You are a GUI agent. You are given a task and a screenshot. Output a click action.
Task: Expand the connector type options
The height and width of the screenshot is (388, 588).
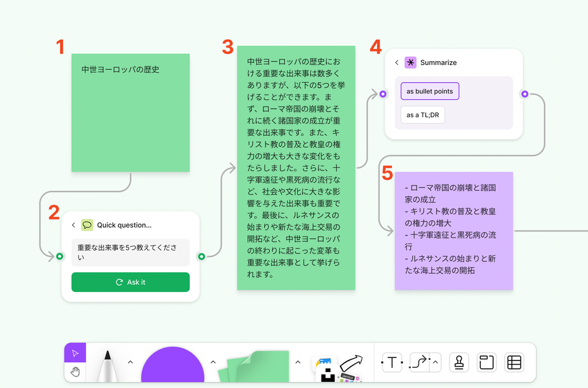click(435, 362)
